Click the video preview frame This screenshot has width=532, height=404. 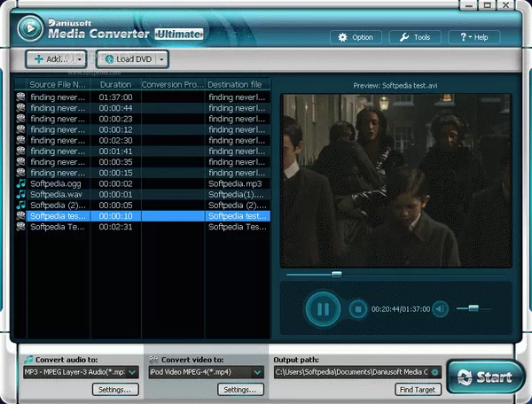(x=396, y=181)
